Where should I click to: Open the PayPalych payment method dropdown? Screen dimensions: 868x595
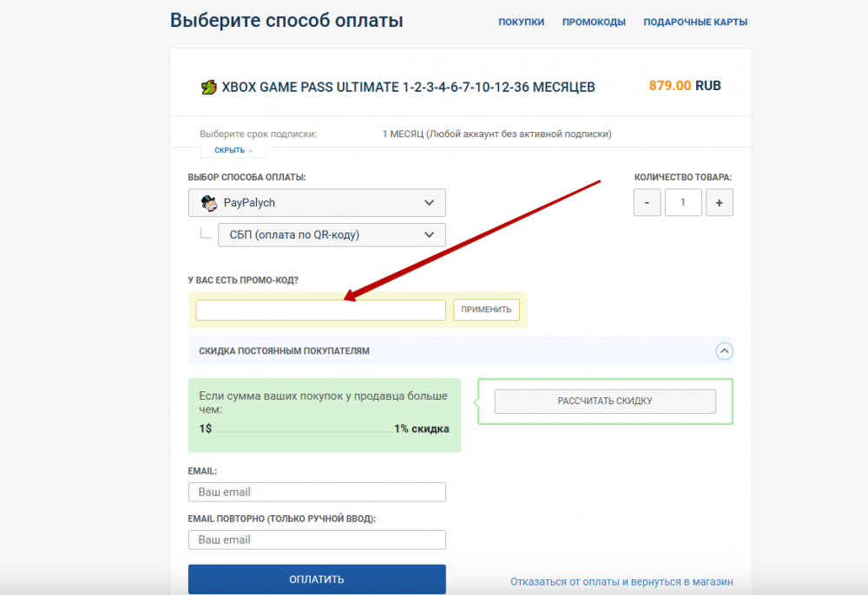click(317, 203)
